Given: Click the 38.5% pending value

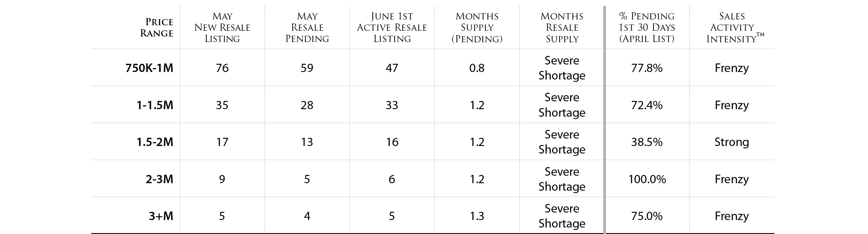Looking at the screenshot, I should click(647, 142).
